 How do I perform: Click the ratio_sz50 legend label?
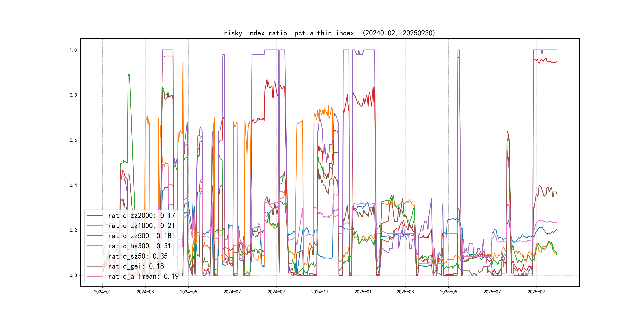(x=138, y=256)
